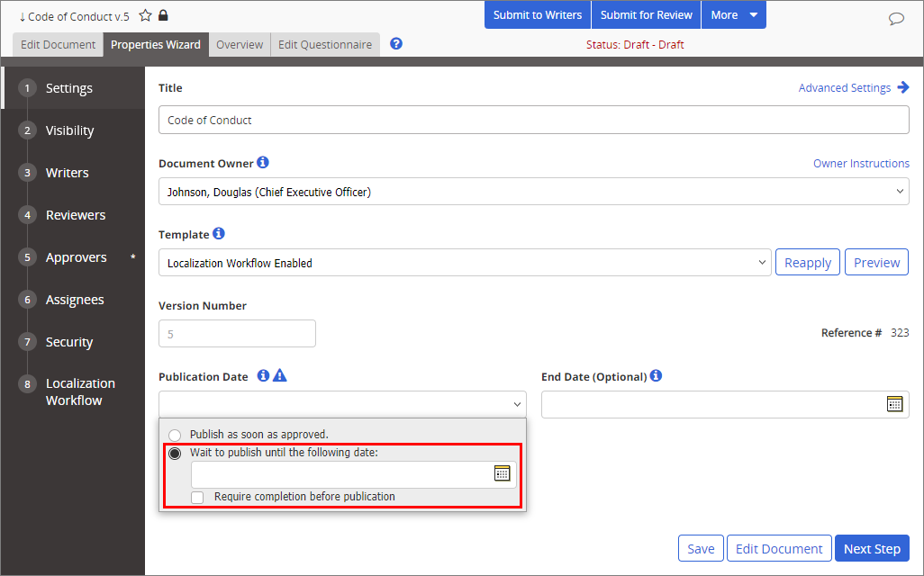Check Require completion before publication
This screenshot has height=576, width=924.
pyautogui.click(x=197, y=498)
